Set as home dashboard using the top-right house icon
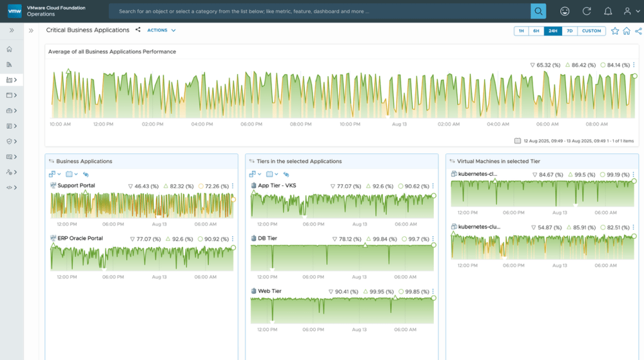Image resolution: width=644 pixels, height=360 pixels. [626, 31]
